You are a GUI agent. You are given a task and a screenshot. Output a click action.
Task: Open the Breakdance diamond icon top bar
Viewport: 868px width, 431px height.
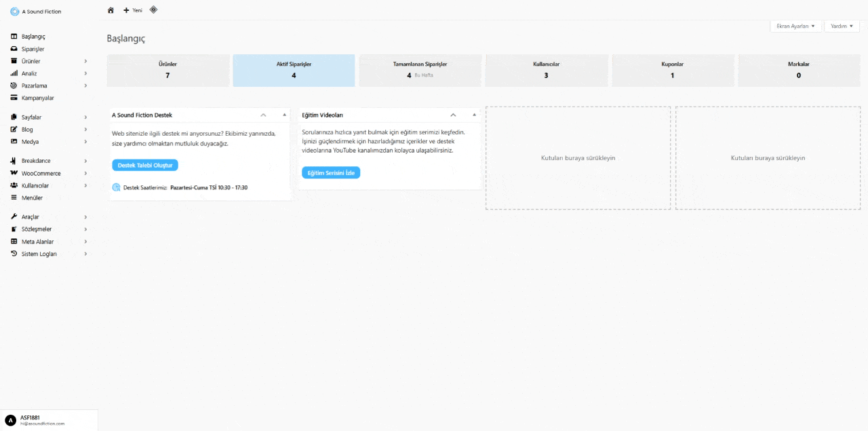[x=153, y=10]
